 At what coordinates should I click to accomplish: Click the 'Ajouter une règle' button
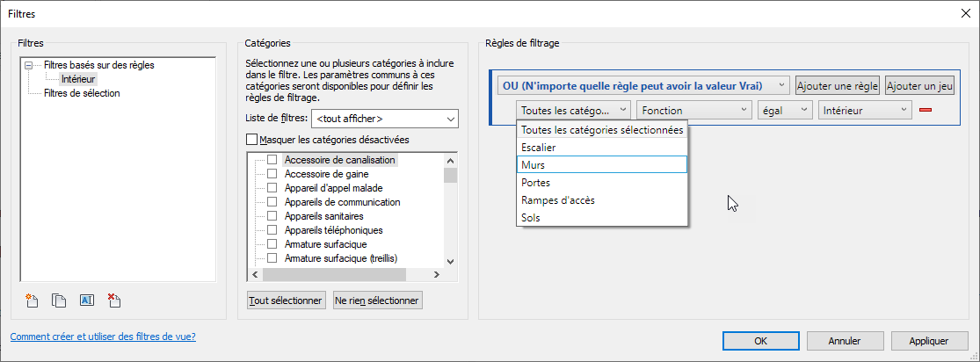pyautogui.click(x=837, y=86)
